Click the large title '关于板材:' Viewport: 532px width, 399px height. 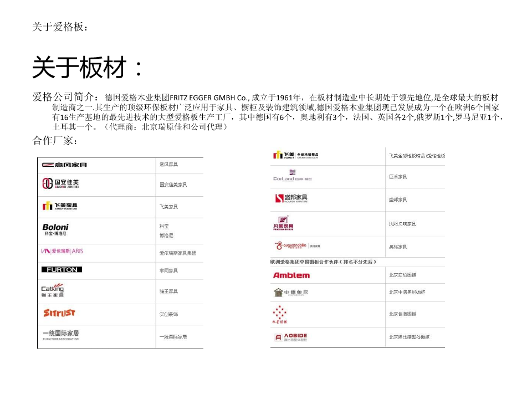[x=87, y=67]
